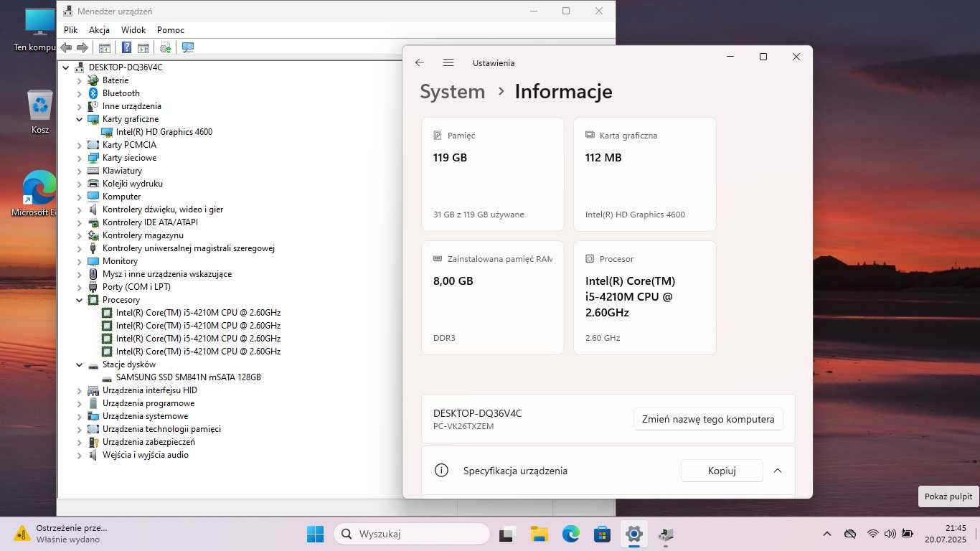980x551 pixels.
Task: Click the show/hide console tree toolbar icon
Action: point(105,47)
